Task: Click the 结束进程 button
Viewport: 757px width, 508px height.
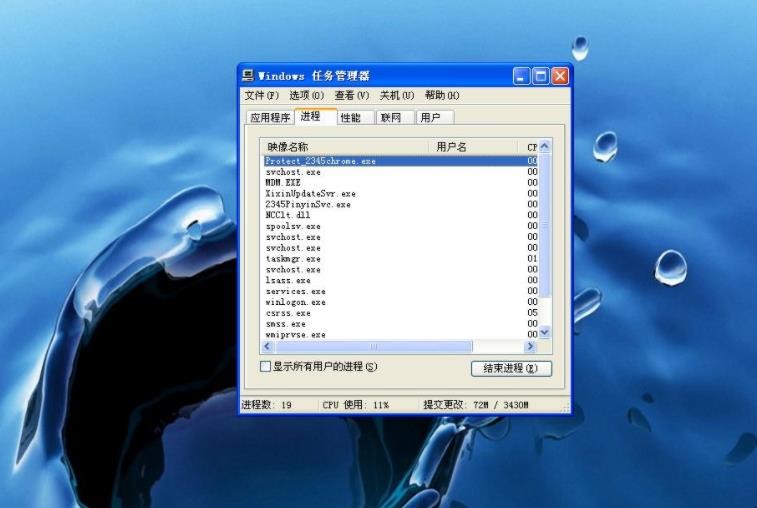Action: pos(511,368)
